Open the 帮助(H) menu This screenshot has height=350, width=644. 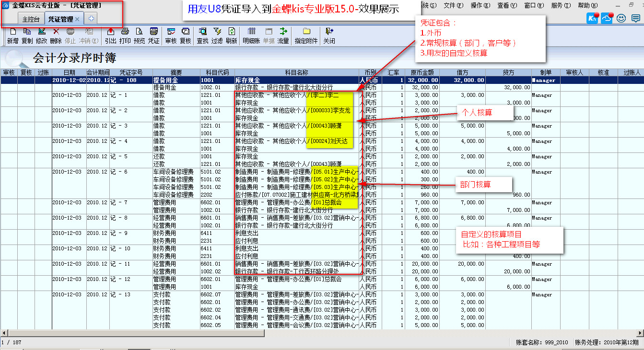click(588, 5)
